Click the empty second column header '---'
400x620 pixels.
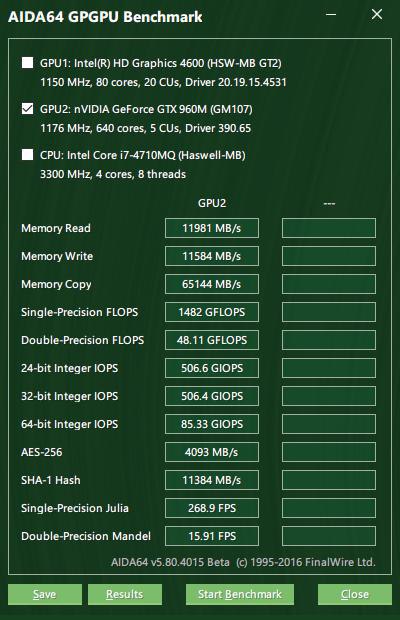click(x=329, y=204)
